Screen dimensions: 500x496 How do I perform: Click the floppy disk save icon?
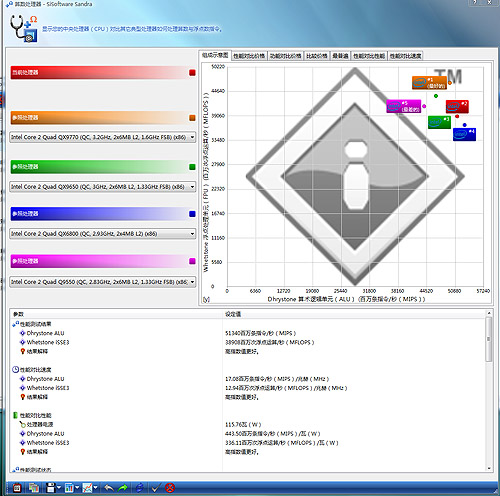pos(50,488)
